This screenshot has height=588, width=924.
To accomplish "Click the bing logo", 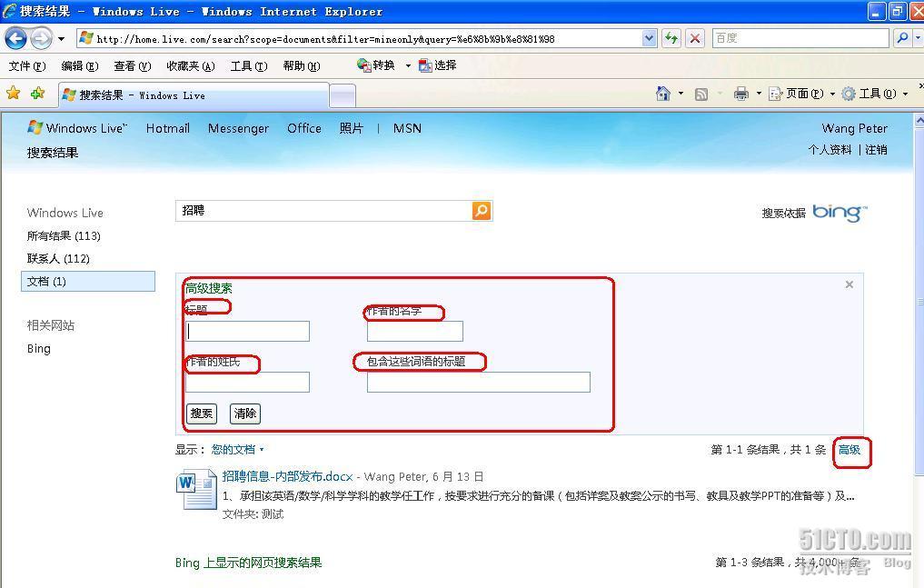I will coord(840,212).
